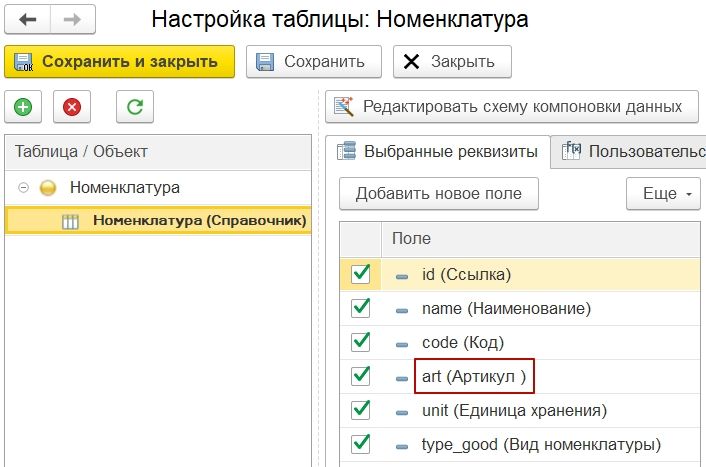Uncheck the name (Наименование) field
706x467 pixels.
click(x=361, y=308)
